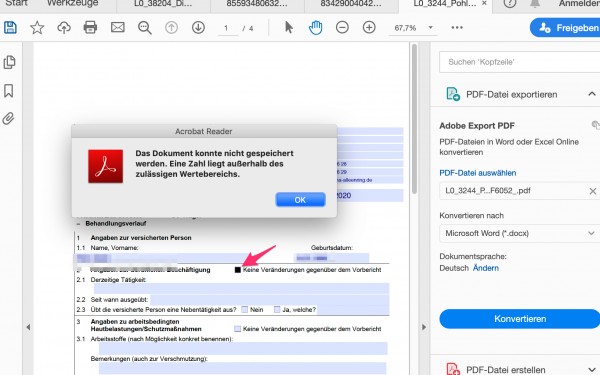600x375 pixels.
Task: Open notifications bell icon
Action: point(535,3)
